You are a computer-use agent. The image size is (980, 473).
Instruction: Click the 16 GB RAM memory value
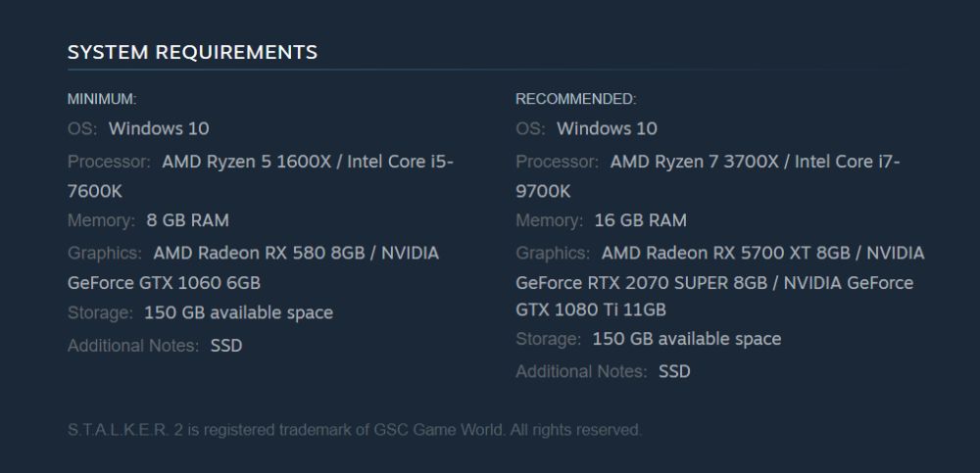coord(640,220)
